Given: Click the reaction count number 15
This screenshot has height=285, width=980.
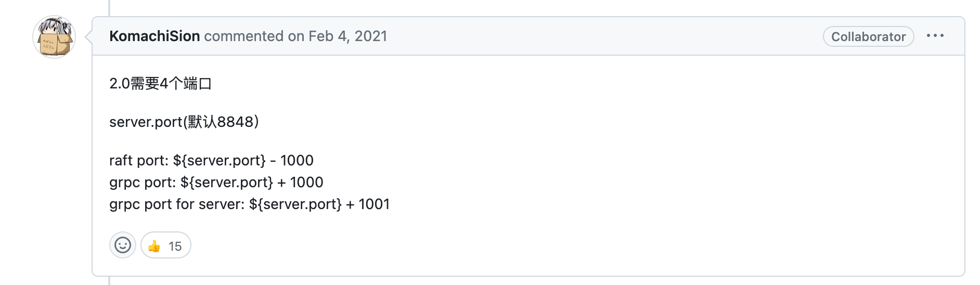Looking at the screenshot, I should [175, 247].
